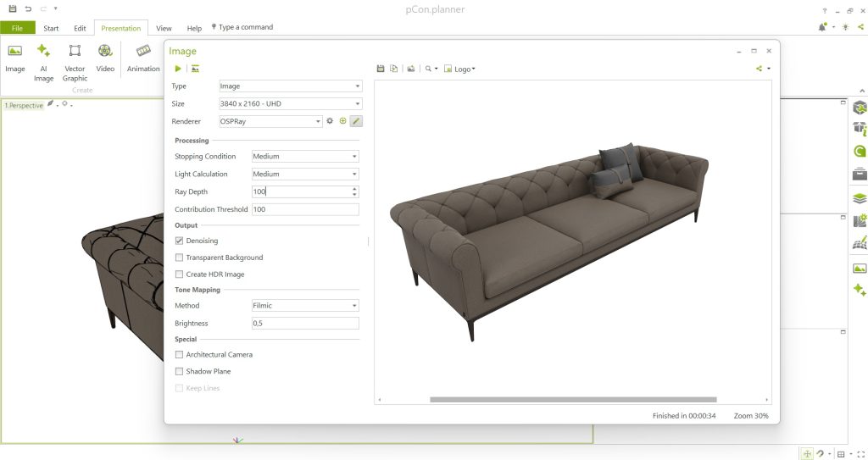Enable Shadow Plane checkbox
Image resolution: width=868 pixels, height=460 pixels.
179,371
